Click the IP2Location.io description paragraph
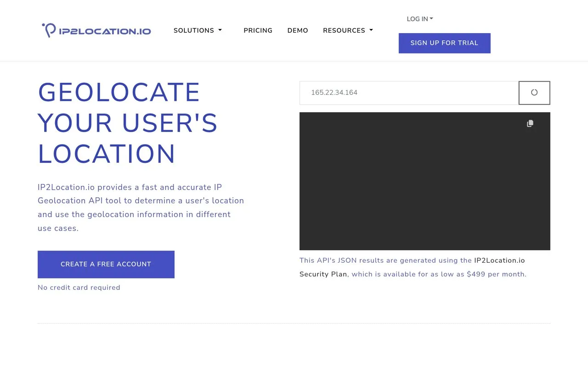The width and height of the screenshot is (588, 368). click(141, 207)
